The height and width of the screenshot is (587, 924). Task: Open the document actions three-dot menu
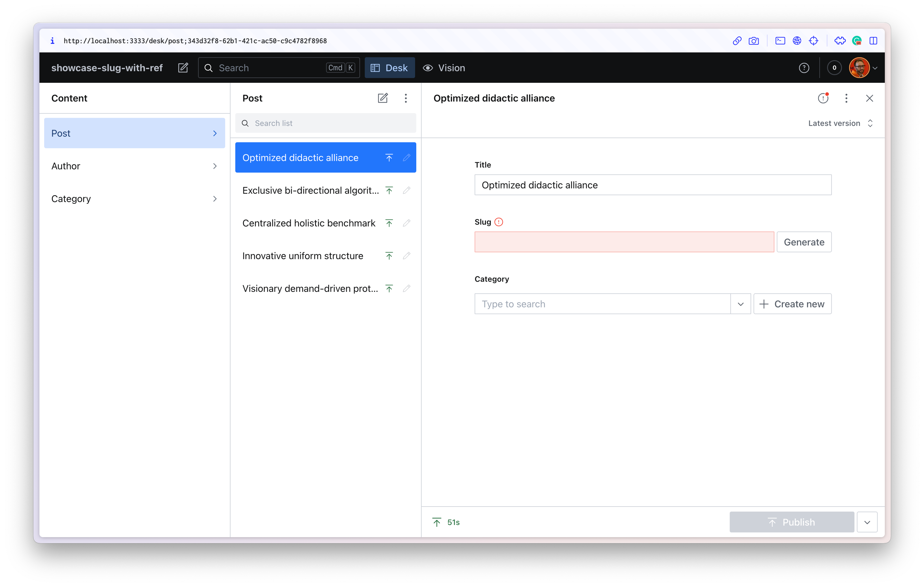pos(846,98)
